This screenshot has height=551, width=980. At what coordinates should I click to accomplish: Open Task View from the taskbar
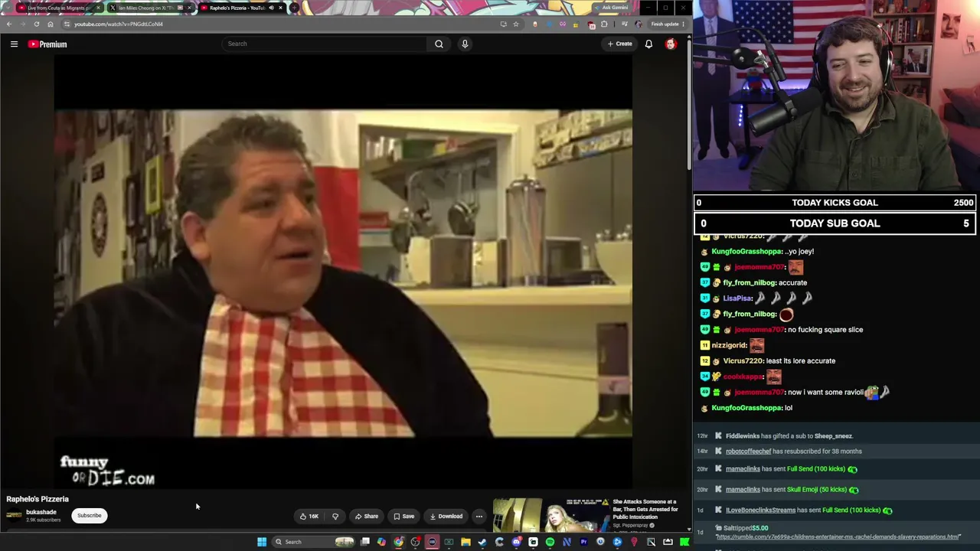(365, 542)
